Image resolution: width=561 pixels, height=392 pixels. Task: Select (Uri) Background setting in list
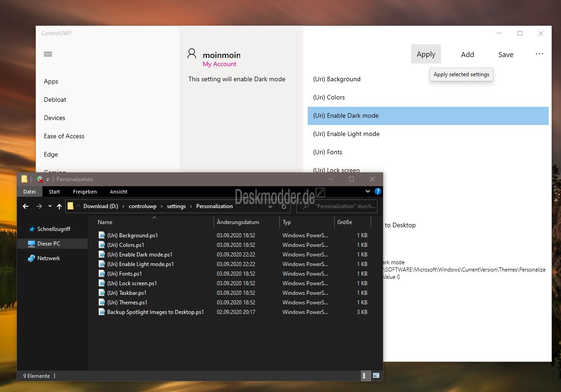[428, 79]
